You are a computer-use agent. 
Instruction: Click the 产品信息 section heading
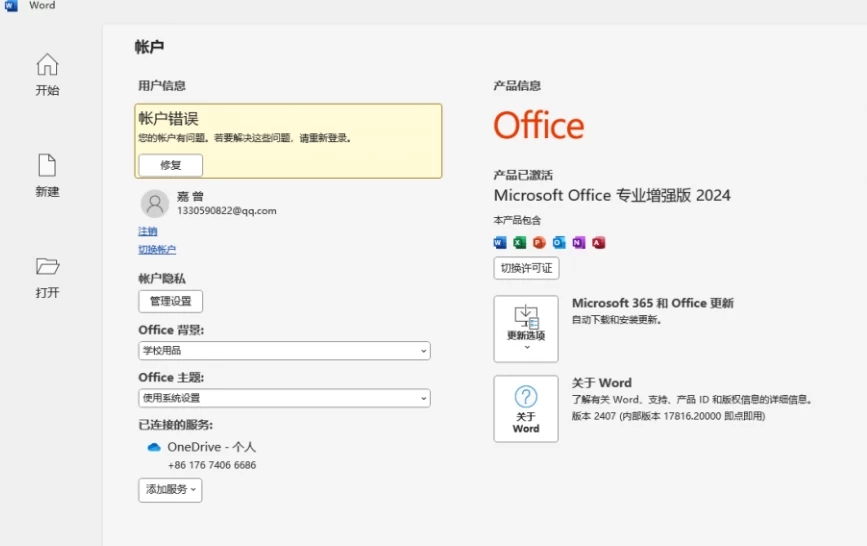point(517,86)
